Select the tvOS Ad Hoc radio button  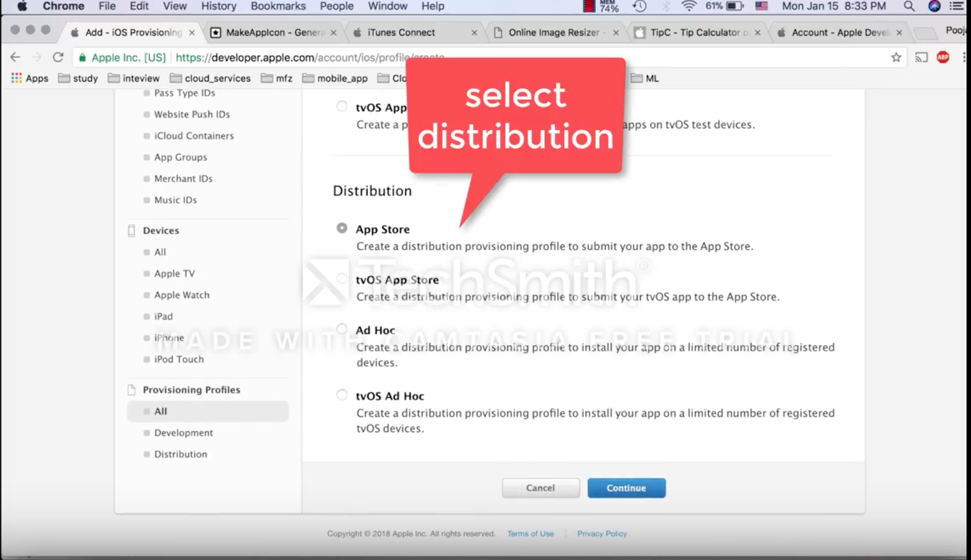tap(342, 395)
